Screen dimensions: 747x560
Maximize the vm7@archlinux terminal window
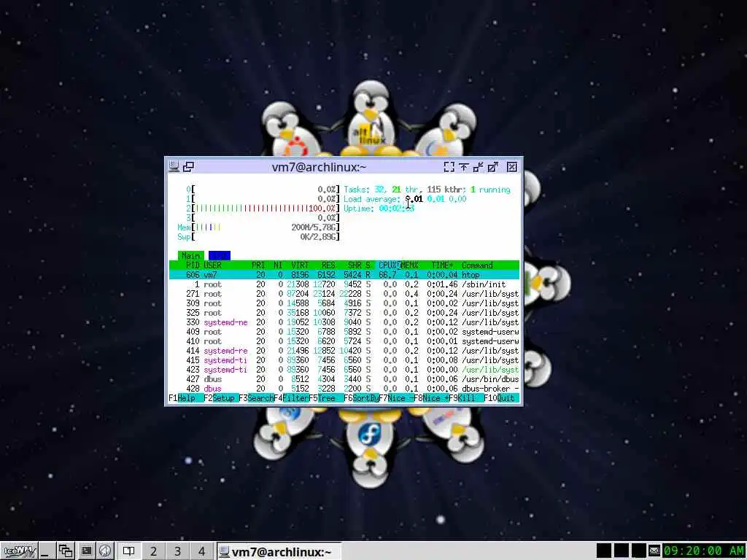coord(492,167)
